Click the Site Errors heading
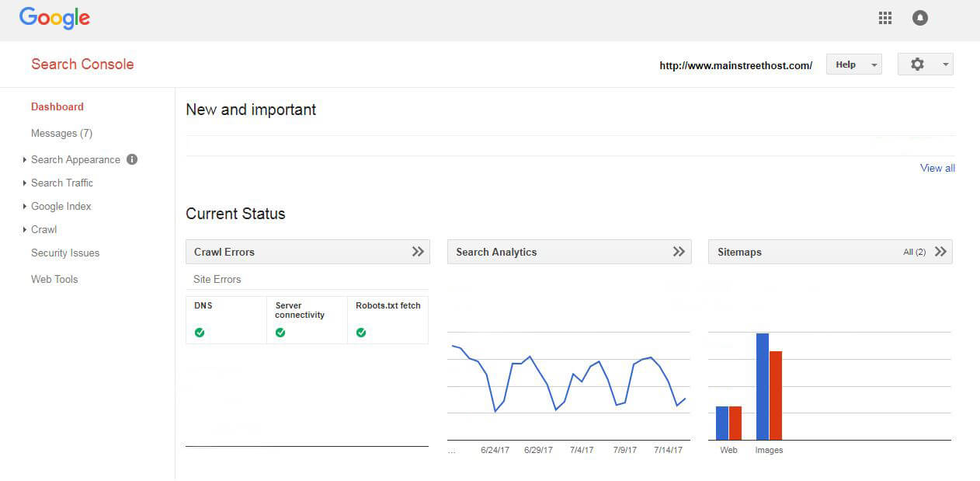Image resolution: width=980 pixels, height=481 pixels. tap(217, 279)
